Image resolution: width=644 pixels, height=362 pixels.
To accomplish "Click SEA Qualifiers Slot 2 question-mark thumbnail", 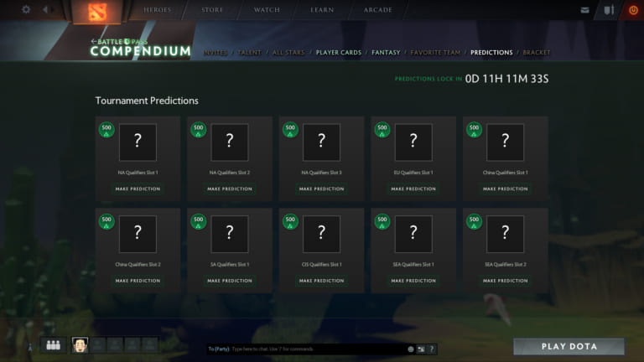I will coord(506,234).
